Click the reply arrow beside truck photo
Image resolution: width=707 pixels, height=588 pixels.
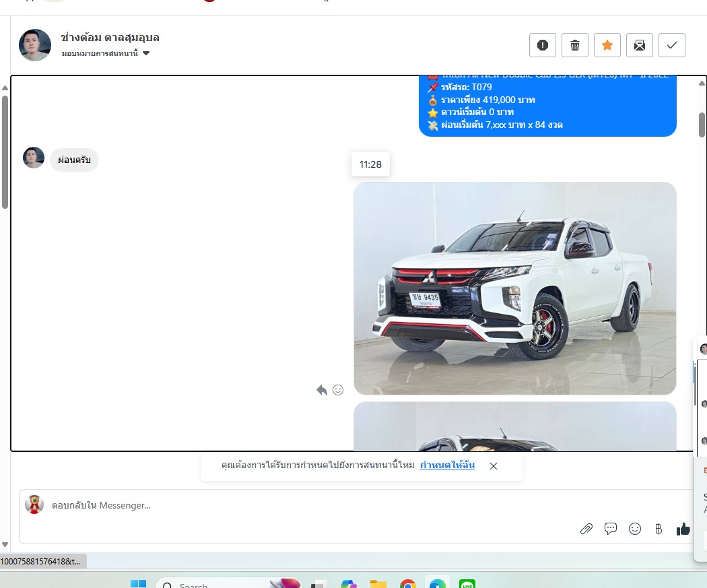322,390
